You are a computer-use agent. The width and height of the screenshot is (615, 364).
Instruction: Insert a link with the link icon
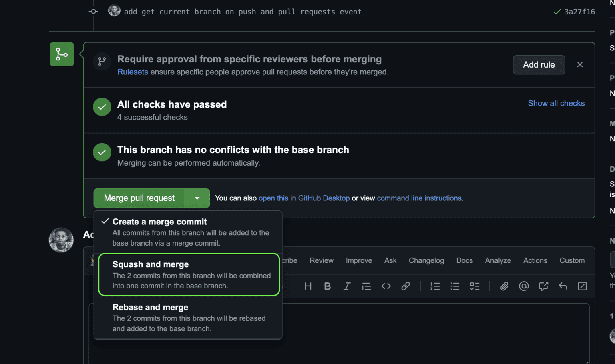tap(406, 286)
